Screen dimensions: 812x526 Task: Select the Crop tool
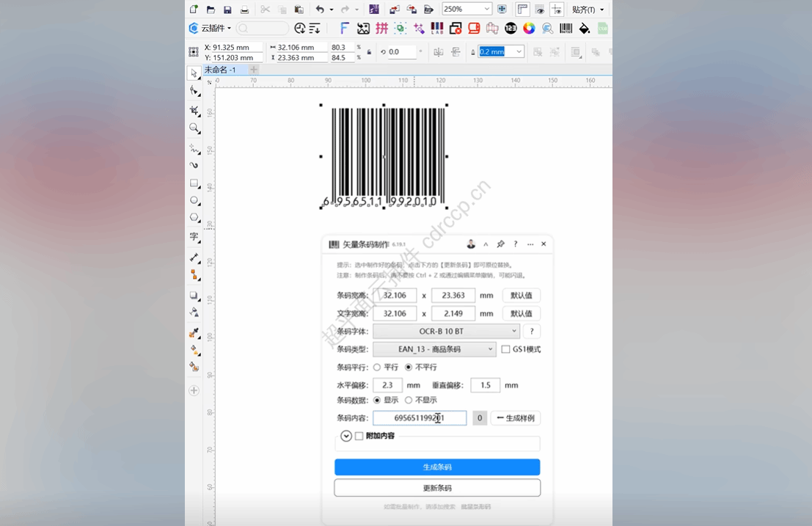[x=194, y=110]
